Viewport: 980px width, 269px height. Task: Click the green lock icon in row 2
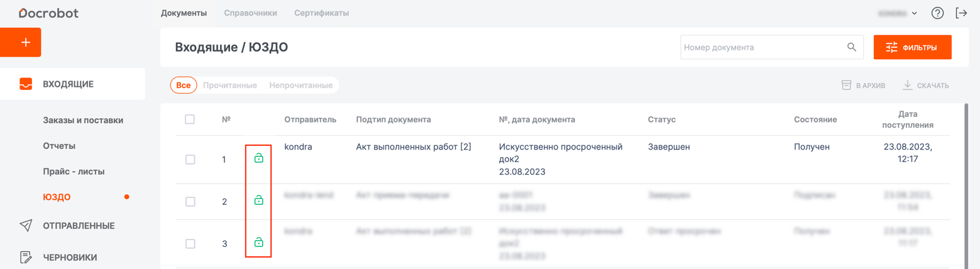pyautogui.click(x=258, y=200)
